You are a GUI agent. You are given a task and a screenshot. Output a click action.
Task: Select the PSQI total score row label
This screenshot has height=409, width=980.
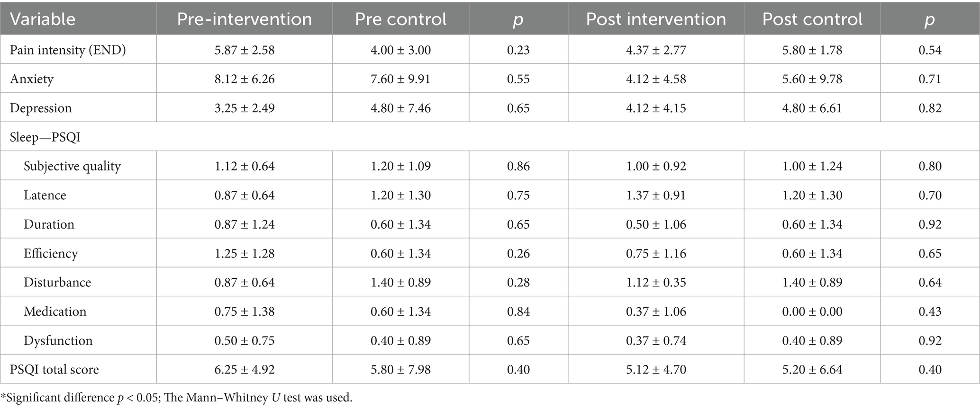click(x=54, y=369)
